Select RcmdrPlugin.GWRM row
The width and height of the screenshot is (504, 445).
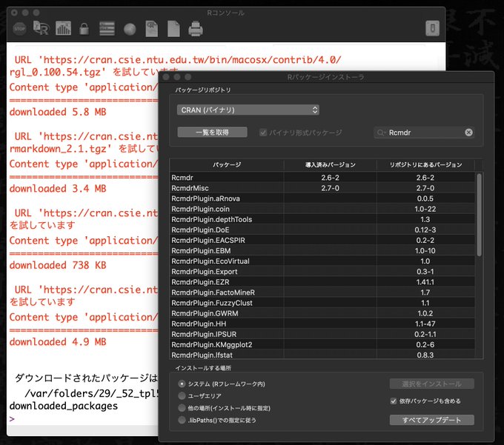click(322, 313)
